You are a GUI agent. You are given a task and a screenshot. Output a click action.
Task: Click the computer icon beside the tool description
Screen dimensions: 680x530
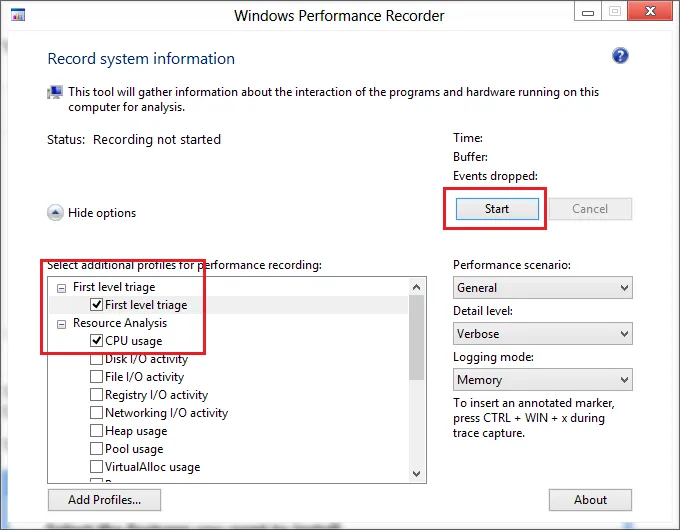pos(55,92)
